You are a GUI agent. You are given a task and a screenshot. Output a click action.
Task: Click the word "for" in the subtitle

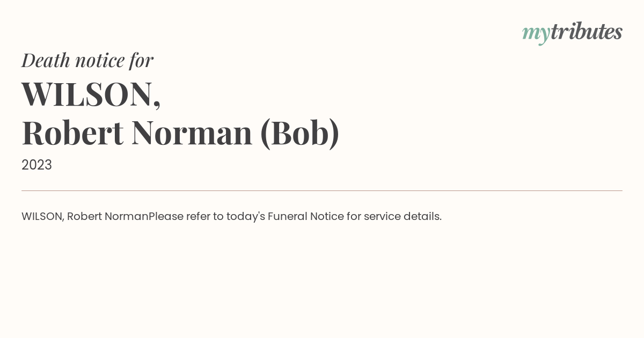click(141, 61)
